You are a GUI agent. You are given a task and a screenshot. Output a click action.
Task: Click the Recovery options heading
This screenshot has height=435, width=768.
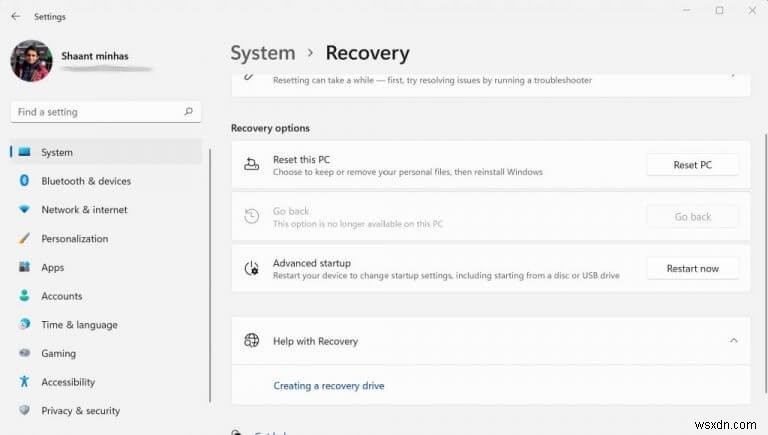pyautogui.click(x=270, y=128)
